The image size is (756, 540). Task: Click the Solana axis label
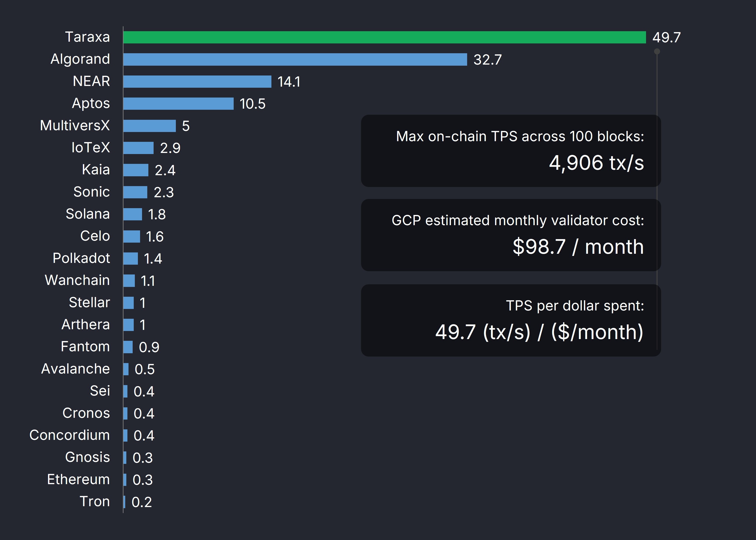coord(88,214)
